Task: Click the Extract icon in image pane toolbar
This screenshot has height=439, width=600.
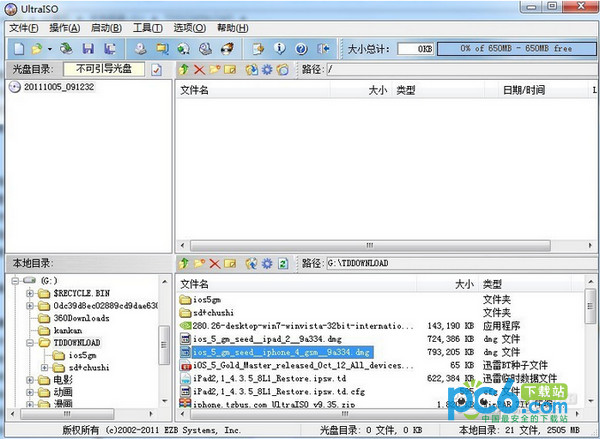Action: [x=251, y=70]
